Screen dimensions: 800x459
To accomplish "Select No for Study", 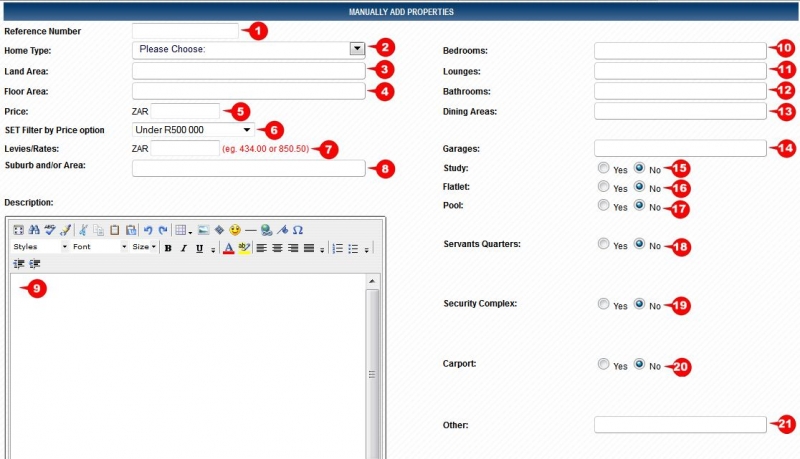I will point(639,168).
